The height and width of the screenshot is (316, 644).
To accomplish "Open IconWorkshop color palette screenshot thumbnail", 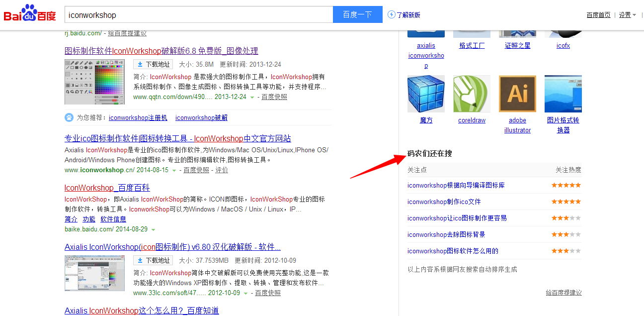I will pyautogui.click(x=94, y=82).
